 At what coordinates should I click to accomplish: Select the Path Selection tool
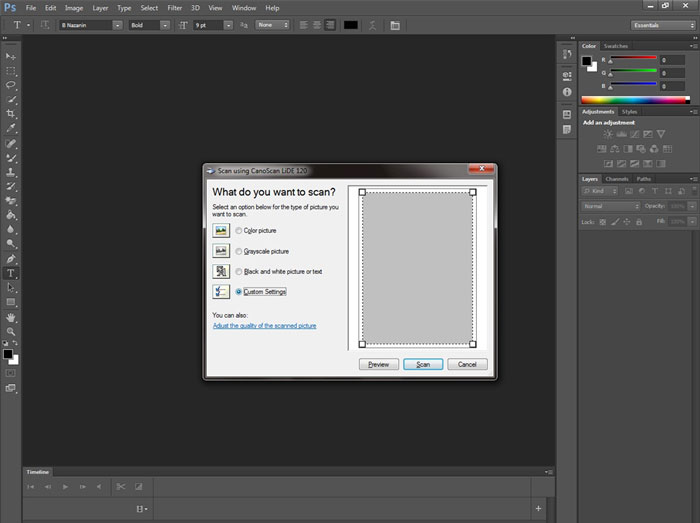tap(11, 288)
